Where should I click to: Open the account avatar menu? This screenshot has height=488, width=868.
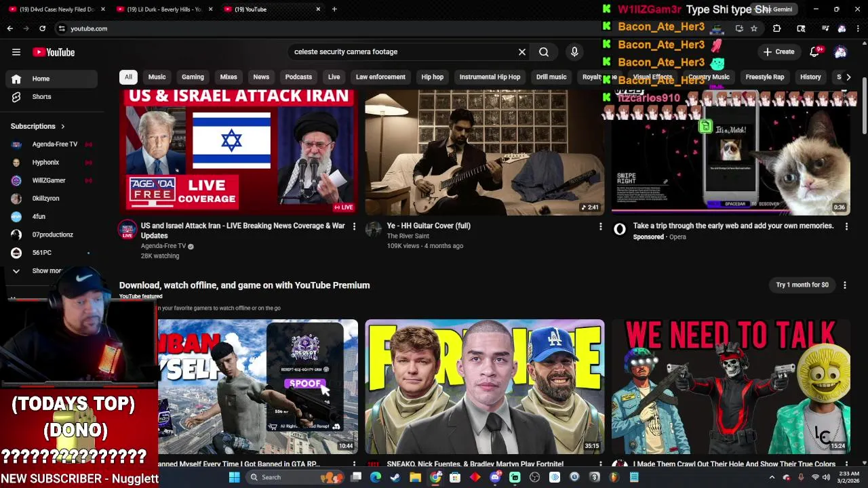(x=841, y=52)
